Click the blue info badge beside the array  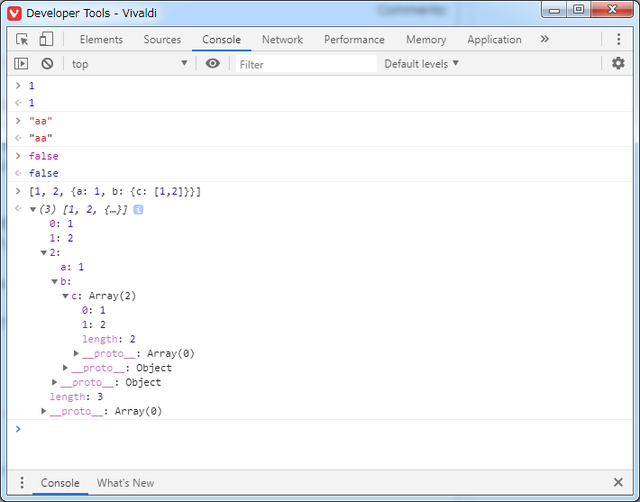[x=138, y=210]
